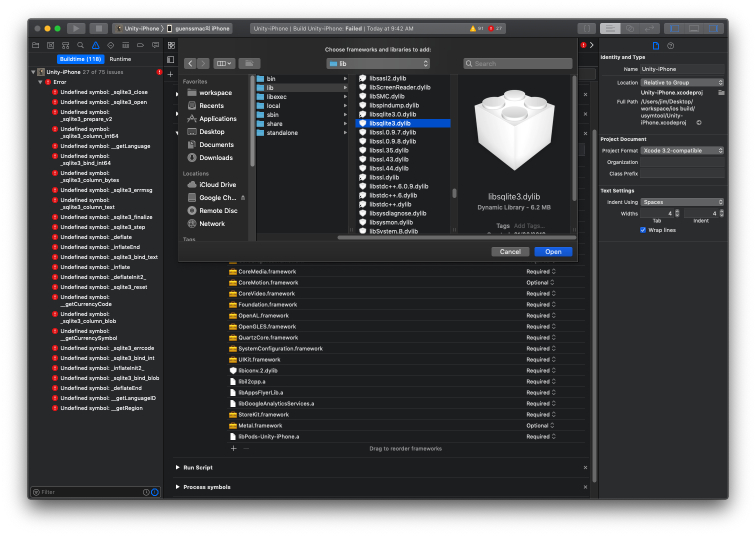Click the file dialog Search field
The image size is (756, 536).
pyautogui.click(x=518, y=63)
